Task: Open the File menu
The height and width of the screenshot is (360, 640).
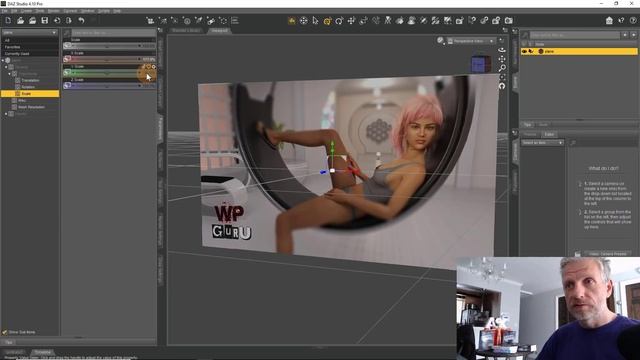Action: pyautogui.click(x=4, y=11)
